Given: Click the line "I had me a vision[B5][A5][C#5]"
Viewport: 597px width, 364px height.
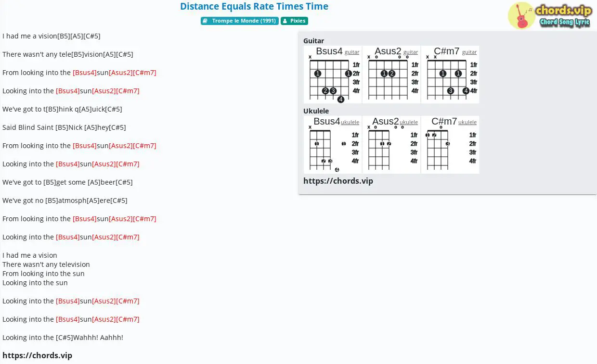Looking at the screenshot, I should pyautogui.click(x=52, y=36).
